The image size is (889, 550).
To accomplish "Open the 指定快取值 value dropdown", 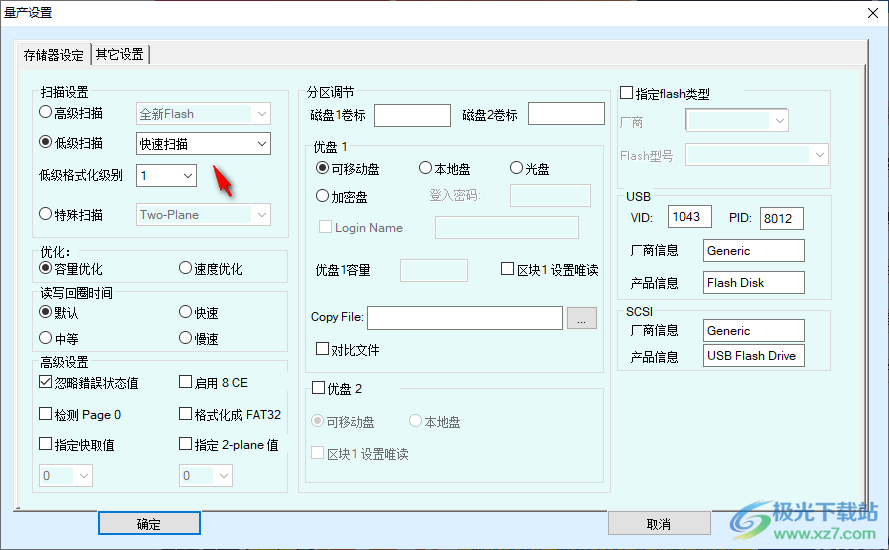I will coord(66,476).
